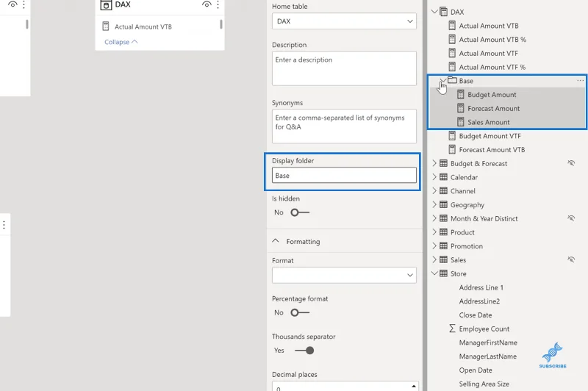Click the DAX card scrollbar
The width and height of the screenshot is (588, 391).
[221, 24]
